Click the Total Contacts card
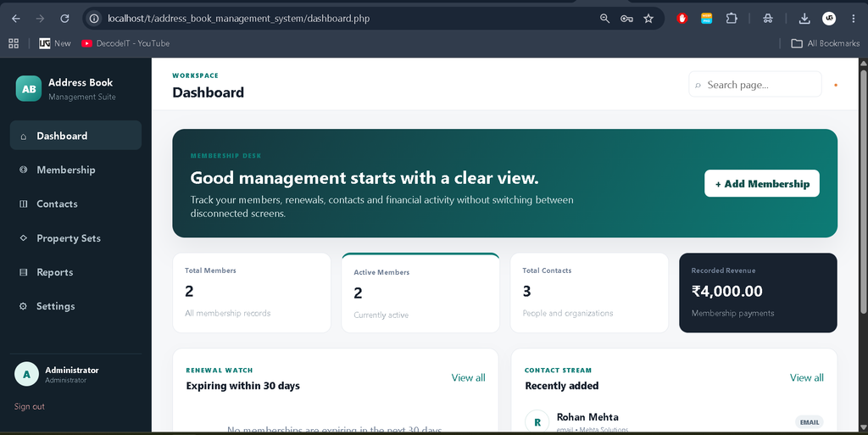The image size is (868, 435). click(x=590, y=293)
